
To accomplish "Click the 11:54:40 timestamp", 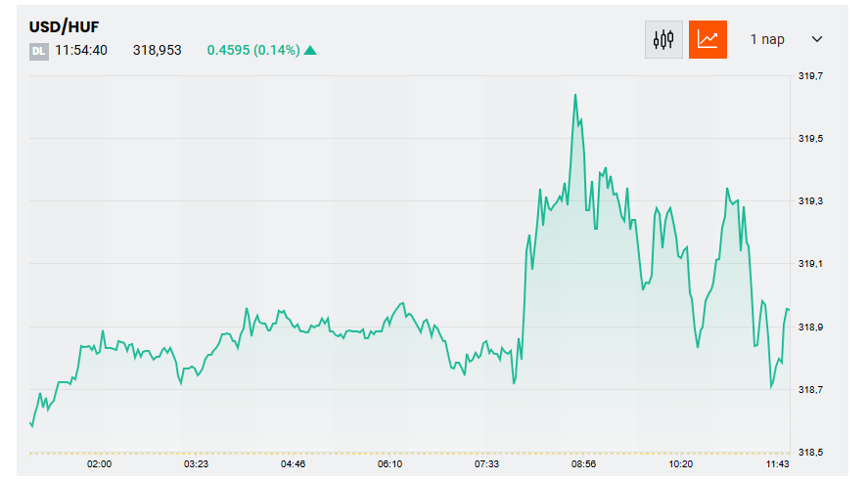I will [x=81, y=51].
